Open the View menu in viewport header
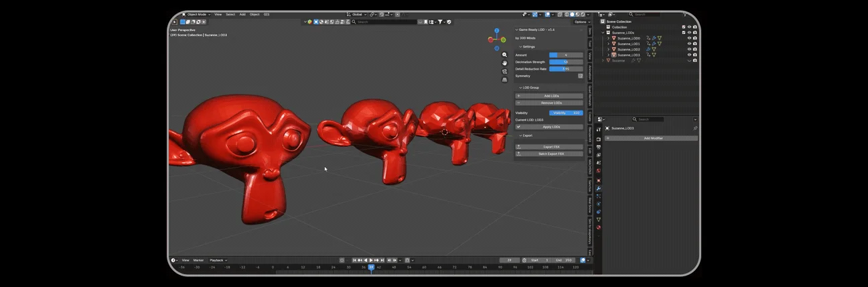The height and width of the screenshot is (287, 868). pos(218,14)
